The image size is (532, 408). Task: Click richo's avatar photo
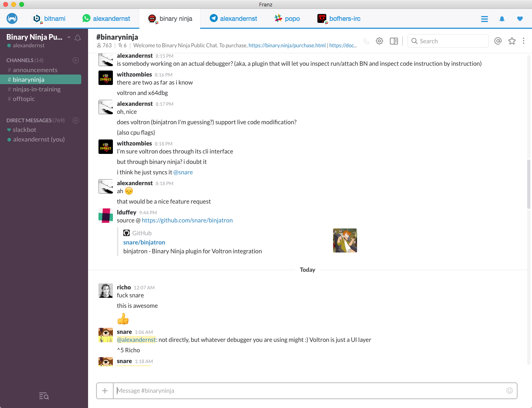click(x=106, y=291)
